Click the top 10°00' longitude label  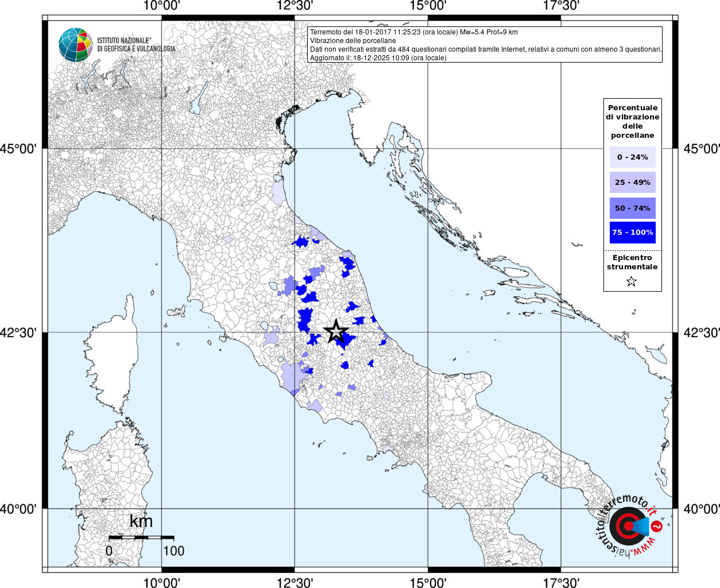point(161,6)
